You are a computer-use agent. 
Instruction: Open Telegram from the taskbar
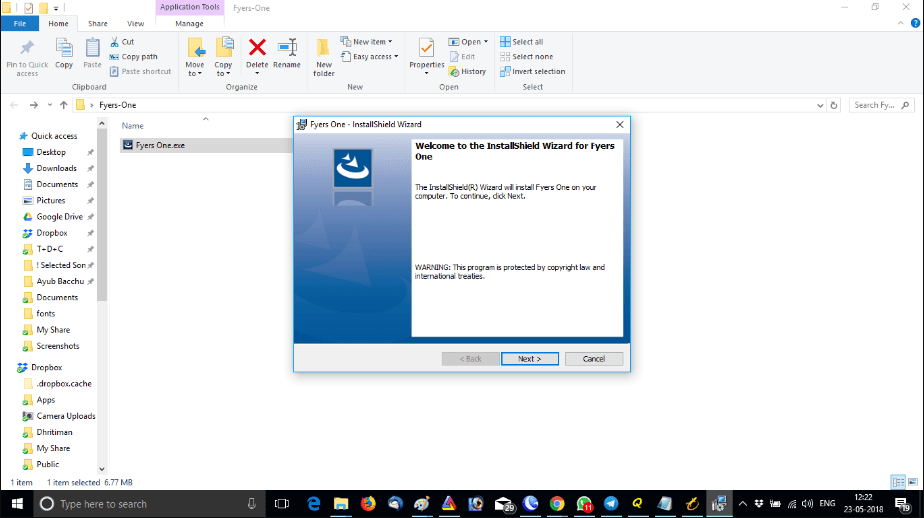pos(611,504)
